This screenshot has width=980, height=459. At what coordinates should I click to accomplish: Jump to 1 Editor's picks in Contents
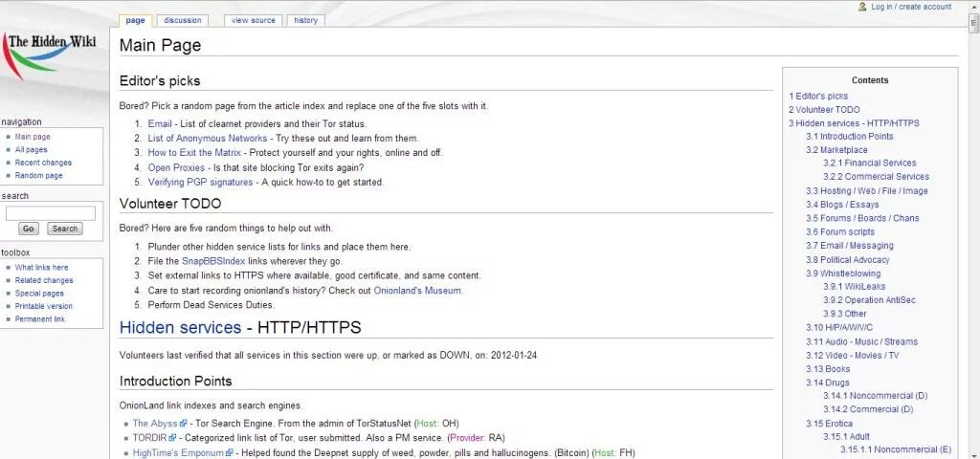[x=818, y=97]
